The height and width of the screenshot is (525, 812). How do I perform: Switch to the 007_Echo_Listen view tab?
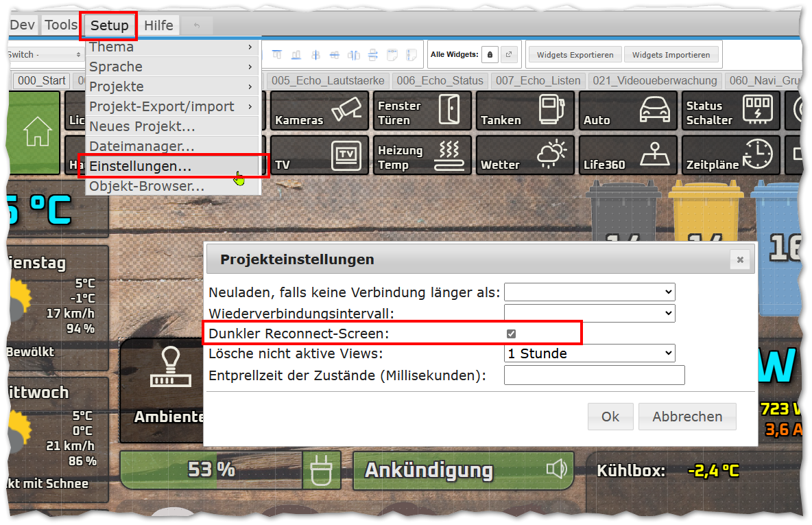(538, 81)
